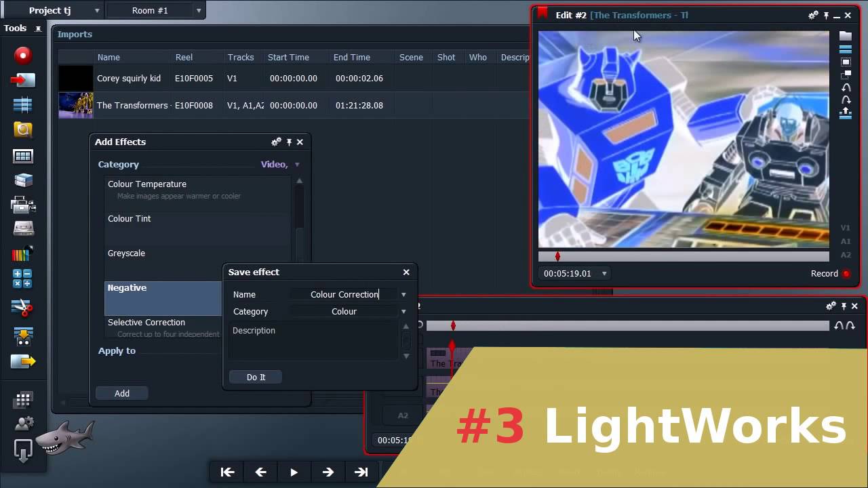Viewport: 868px width, 488px height.
Task: Open the scissors tool in the Tools panel
Action: coord(23,308)
